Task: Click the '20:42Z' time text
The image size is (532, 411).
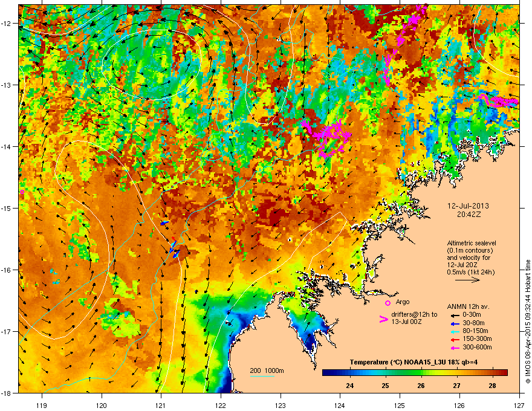Action: tap(469, 215)
